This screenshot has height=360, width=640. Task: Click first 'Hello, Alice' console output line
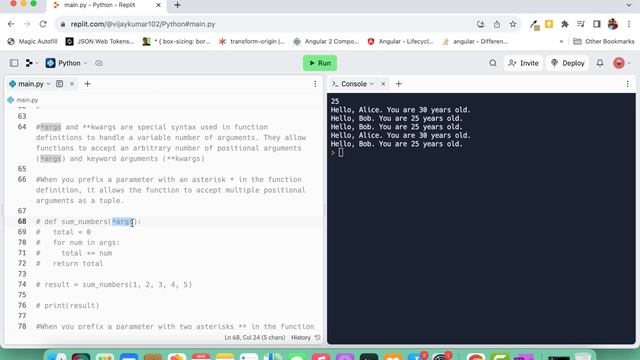point(400,110)
